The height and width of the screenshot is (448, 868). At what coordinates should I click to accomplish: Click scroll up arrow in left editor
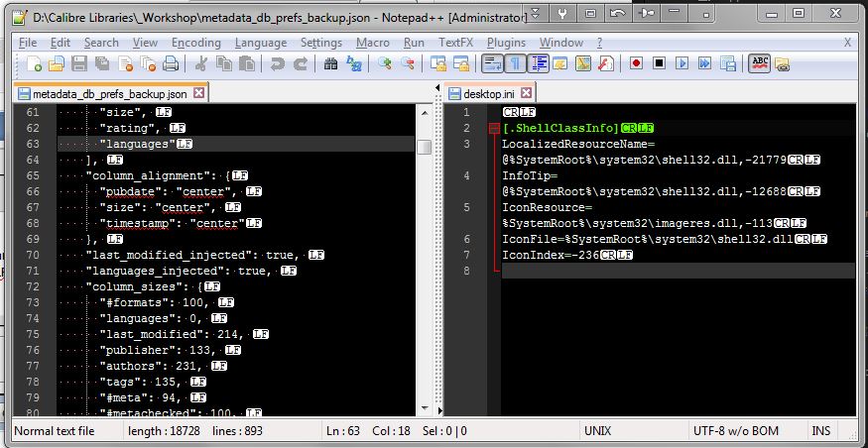point(425,113)
